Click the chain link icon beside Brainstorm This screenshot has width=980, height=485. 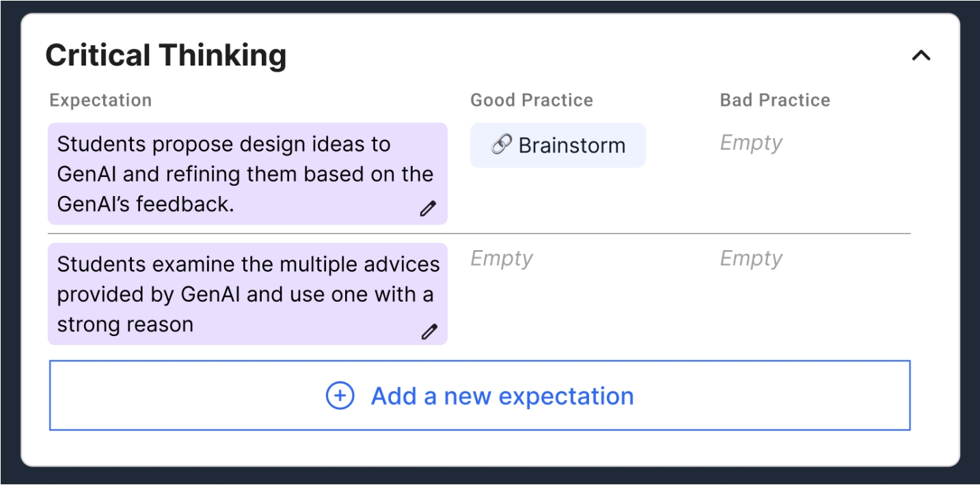(x=502, y=145)
